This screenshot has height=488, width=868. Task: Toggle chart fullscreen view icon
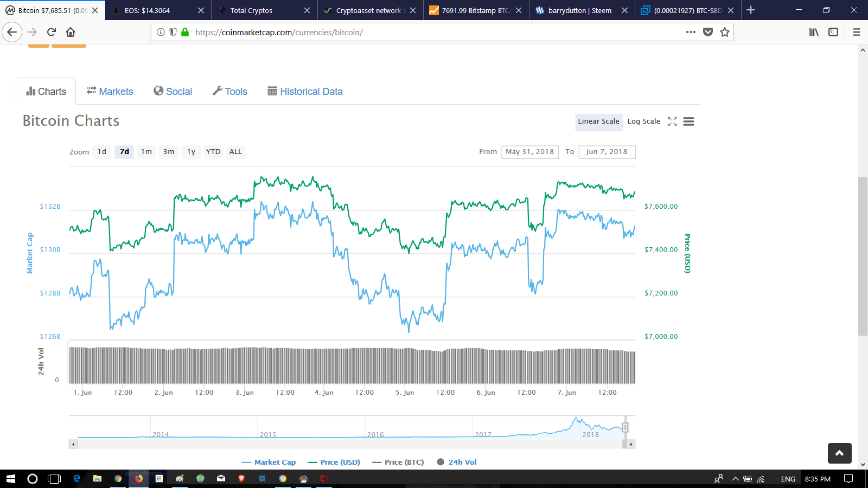point(672,121)
